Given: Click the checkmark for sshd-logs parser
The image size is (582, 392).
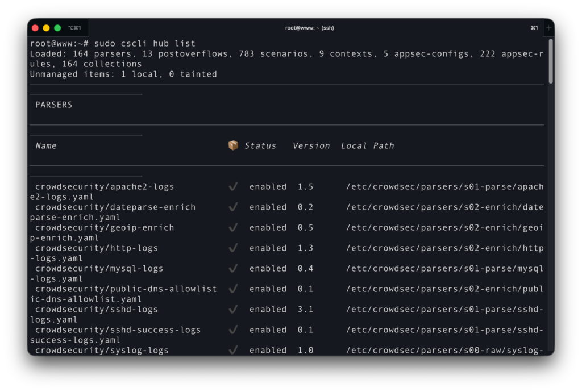Looking at the screenshot, I should point(233,308).
